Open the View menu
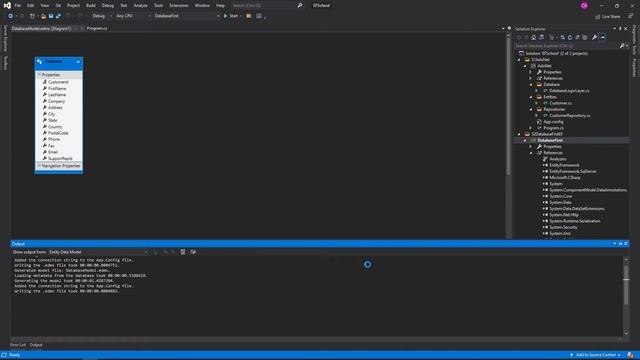The image size is (640, 360). point(44,6)
